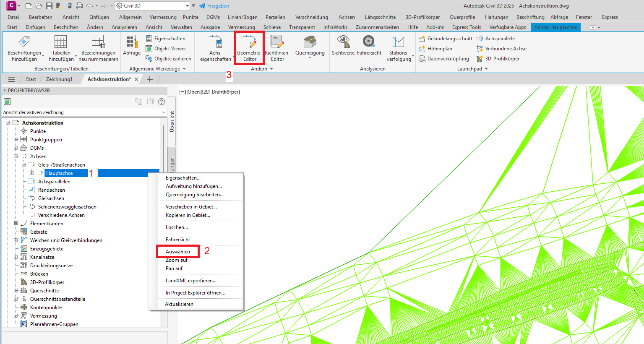The image size is (644, 344).
Task: Choose Auswählen from the context menu
Action: pos(178,252)
